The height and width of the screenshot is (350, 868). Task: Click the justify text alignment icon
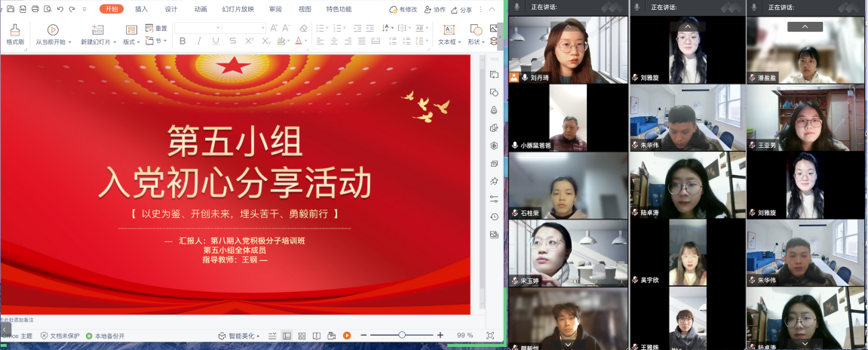pyautogui.click(x=361, y=41)
